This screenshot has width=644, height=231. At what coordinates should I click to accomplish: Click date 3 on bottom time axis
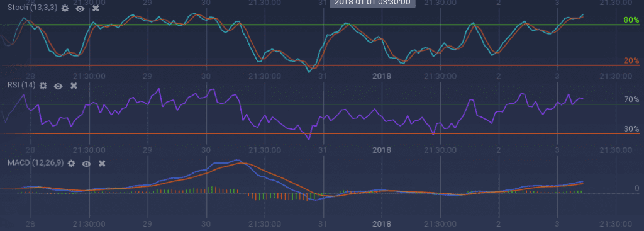pyautogui.click(x=557, y=223)
